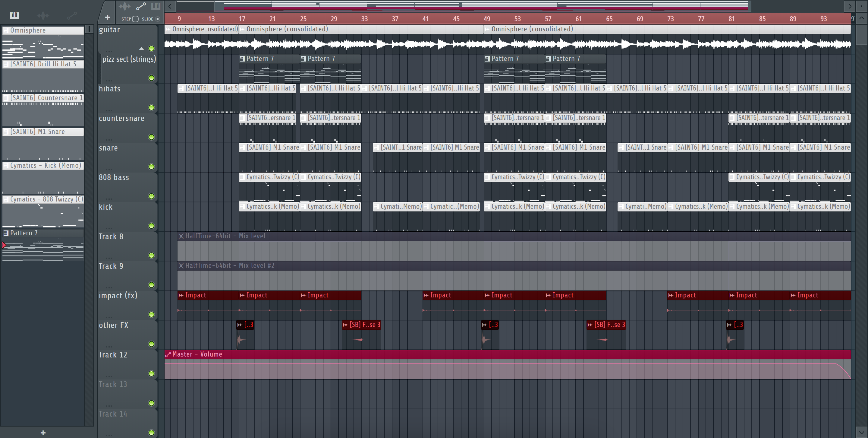This screenshot has height=438, width=868.
Task: Click the HalfTime Mix level automation body
Action: tap(514, 251)
